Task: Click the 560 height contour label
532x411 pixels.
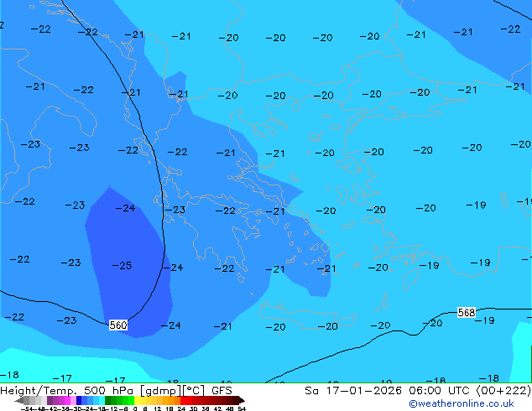Action: pyautogui.click(x=118, y=325)
